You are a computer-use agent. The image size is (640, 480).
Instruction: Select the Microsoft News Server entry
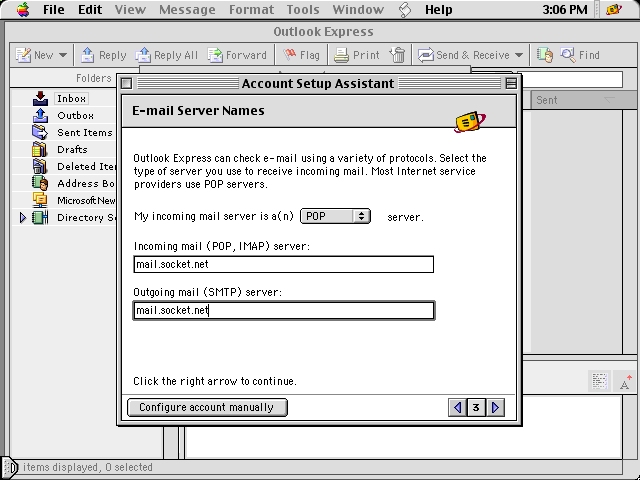[x=86, y=200]
